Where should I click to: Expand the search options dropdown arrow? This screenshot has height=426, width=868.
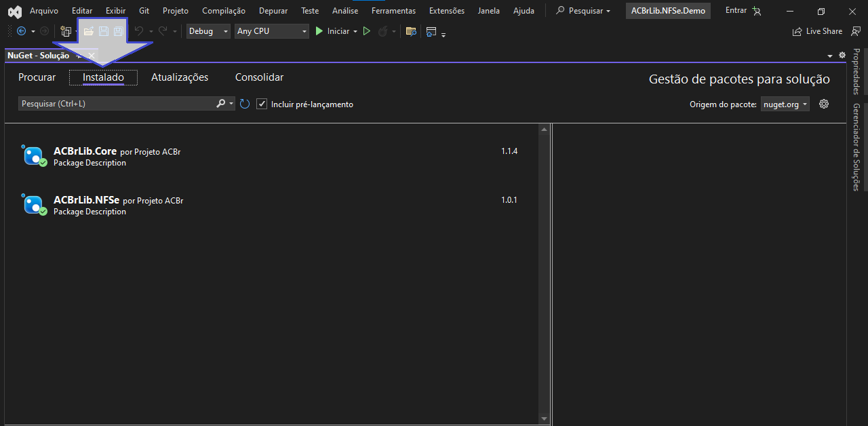tap(232, 104)
